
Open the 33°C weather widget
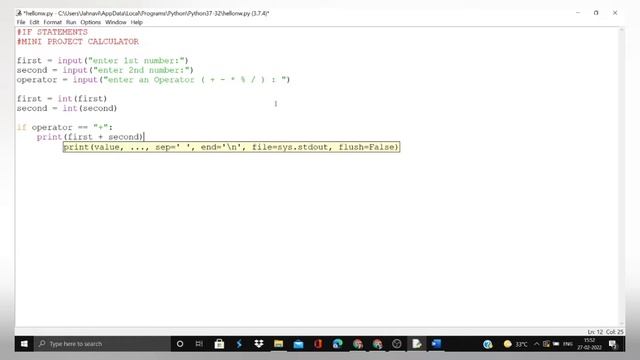(516, 344)
